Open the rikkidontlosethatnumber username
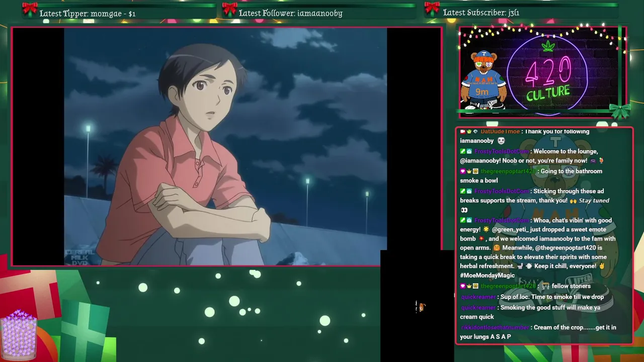The height and width of the screenshot is (362, 644). tap(495, 327)
